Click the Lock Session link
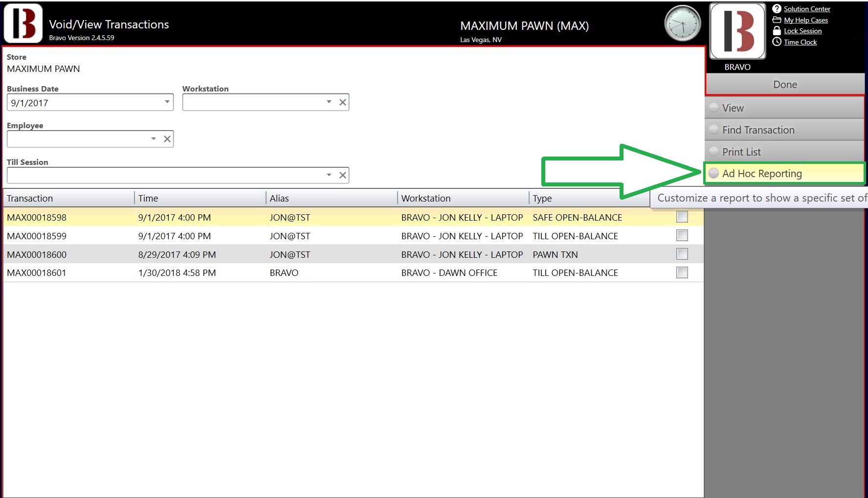 click(802, 31)
